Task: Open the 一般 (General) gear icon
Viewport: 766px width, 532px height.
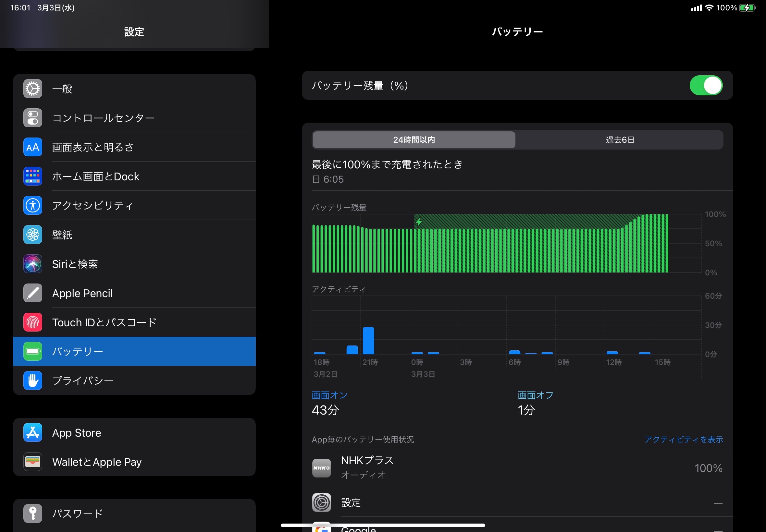Action: 33,89
